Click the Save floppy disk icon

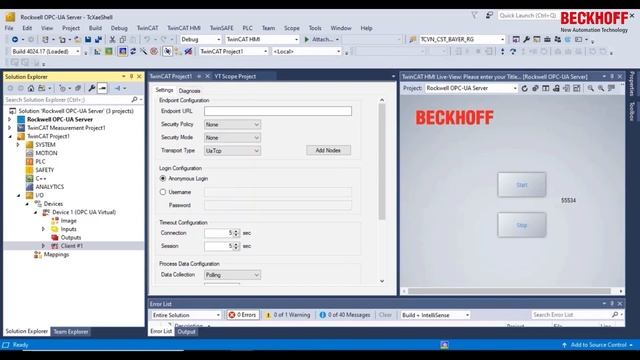[x=88, y=40]
